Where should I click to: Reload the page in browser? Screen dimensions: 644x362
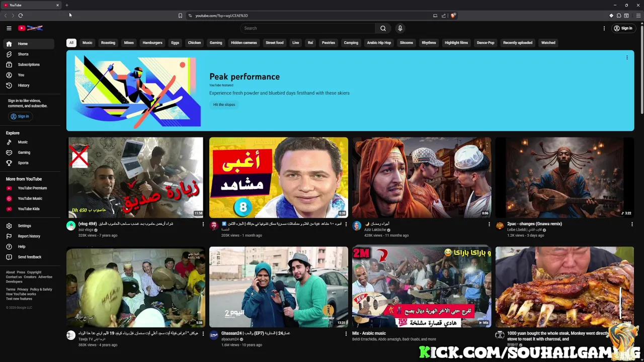click(x=21, y=16)
